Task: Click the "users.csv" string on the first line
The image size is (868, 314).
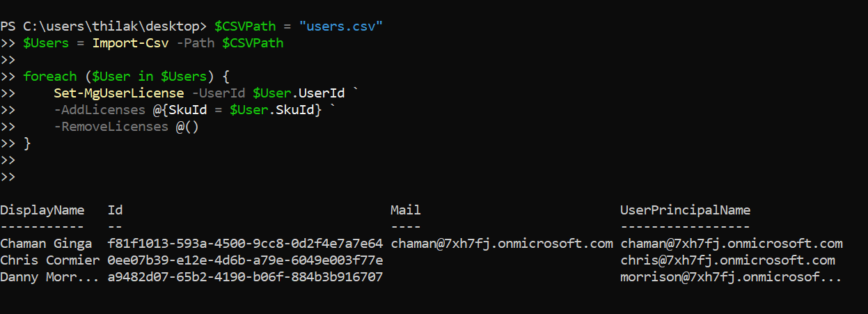Action: [341, 26]
